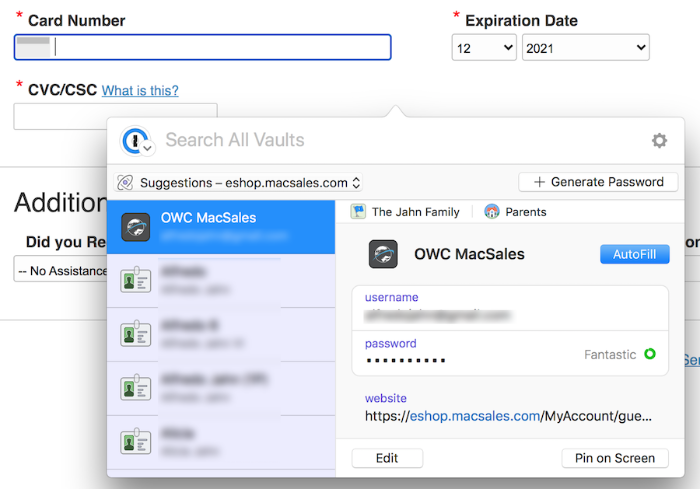Image resolution: width=700 pixels, height=489 pixels.
Task: Click the Card Number input field
Action: tap(220, 47)
